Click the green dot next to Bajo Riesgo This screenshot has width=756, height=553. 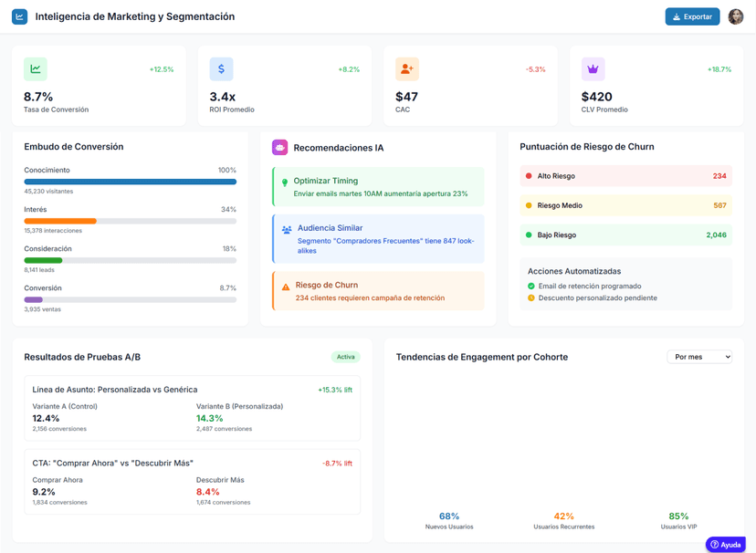(529, 235)
